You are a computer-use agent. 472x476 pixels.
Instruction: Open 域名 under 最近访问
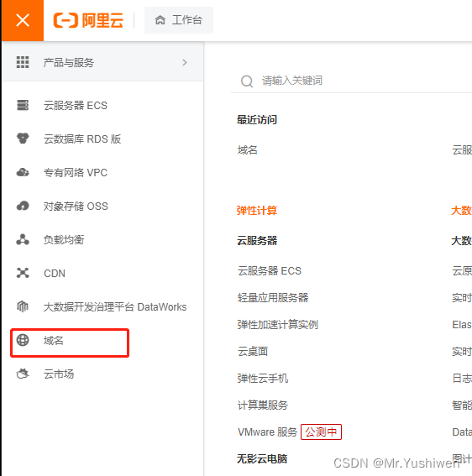247,149
